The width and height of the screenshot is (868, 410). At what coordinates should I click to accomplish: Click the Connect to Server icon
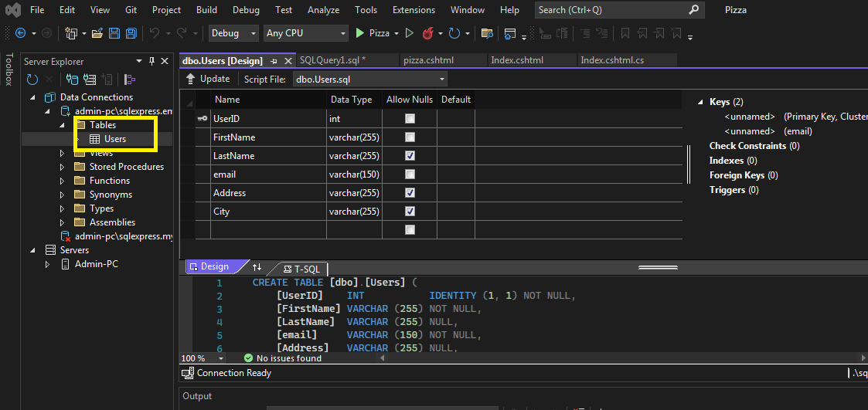point(90,80)
